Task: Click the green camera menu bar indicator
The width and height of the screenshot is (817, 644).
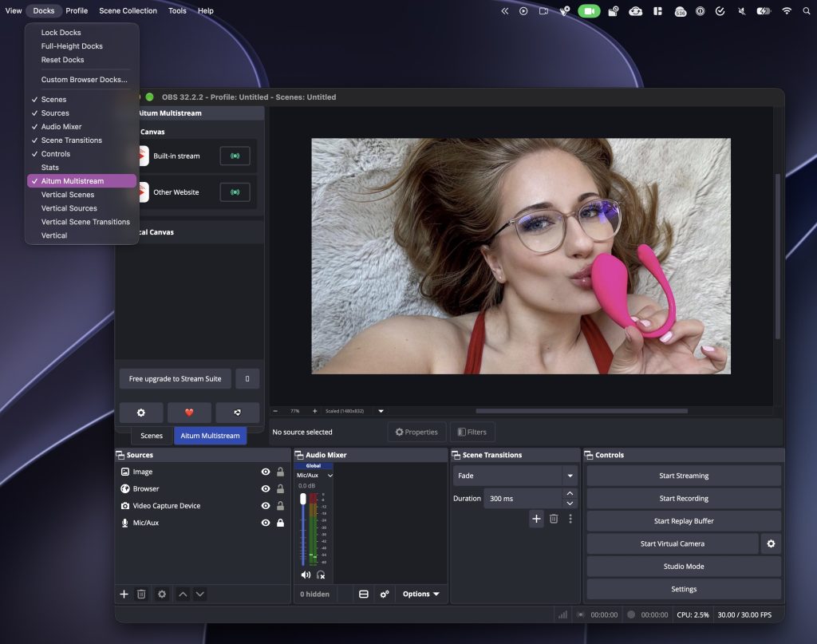Action: click(x=590, y=11)
